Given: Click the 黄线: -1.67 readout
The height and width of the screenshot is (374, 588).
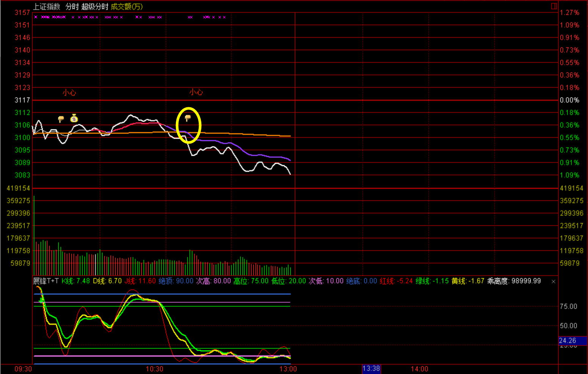Looking at the screenshot, I should click(x=468, y=281).
